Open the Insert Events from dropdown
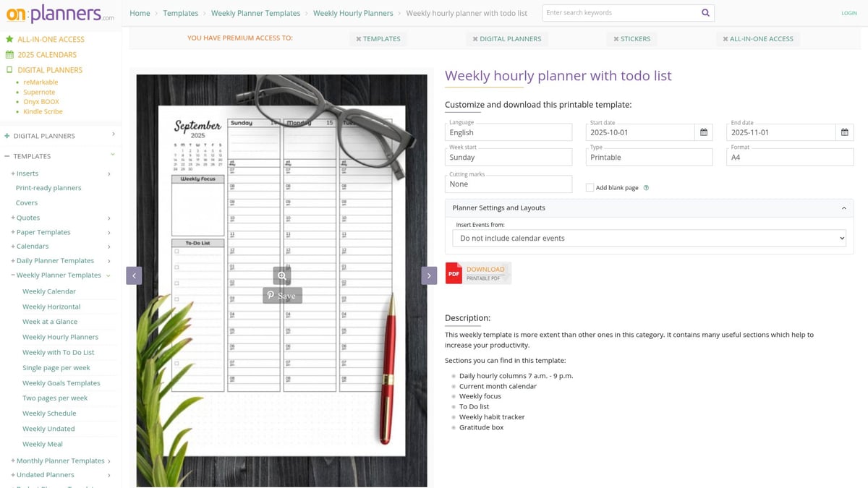868x488 pixels. point(649,238)
